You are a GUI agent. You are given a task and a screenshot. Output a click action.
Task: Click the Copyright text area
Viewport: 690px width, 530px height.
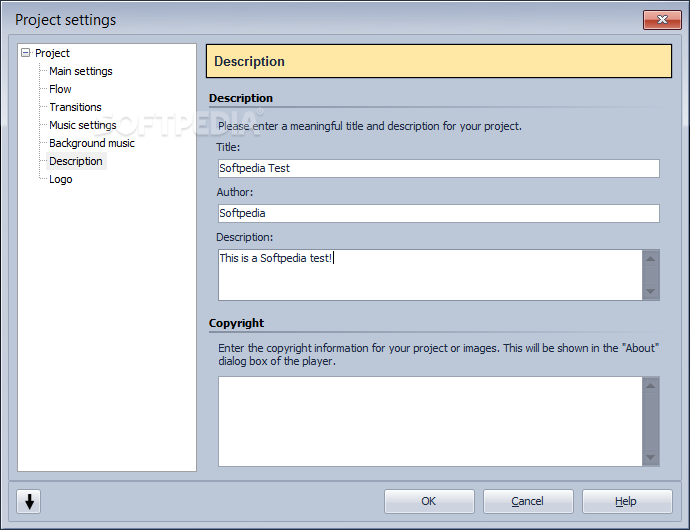click(430, 421)
